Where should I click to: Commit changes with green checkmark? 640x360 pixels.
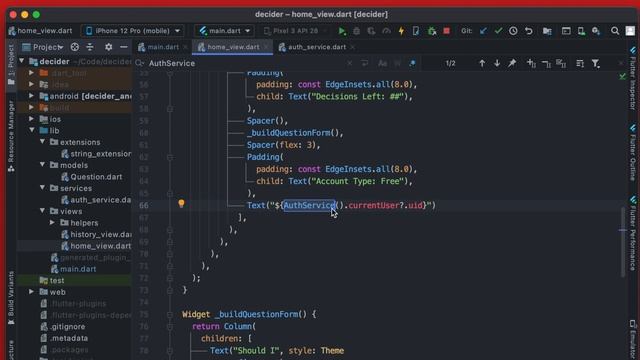tap(498, 31)
